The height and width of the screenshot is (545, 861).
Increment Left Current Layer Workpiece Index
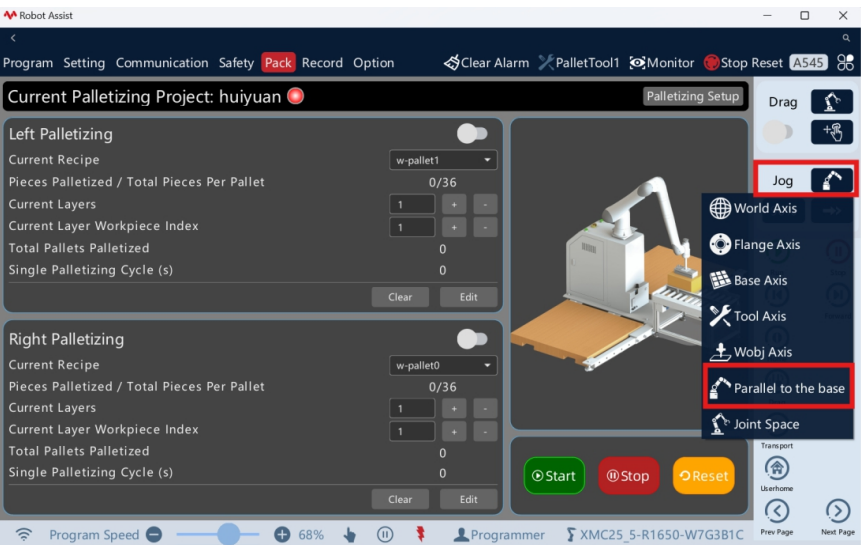point(454,227)
